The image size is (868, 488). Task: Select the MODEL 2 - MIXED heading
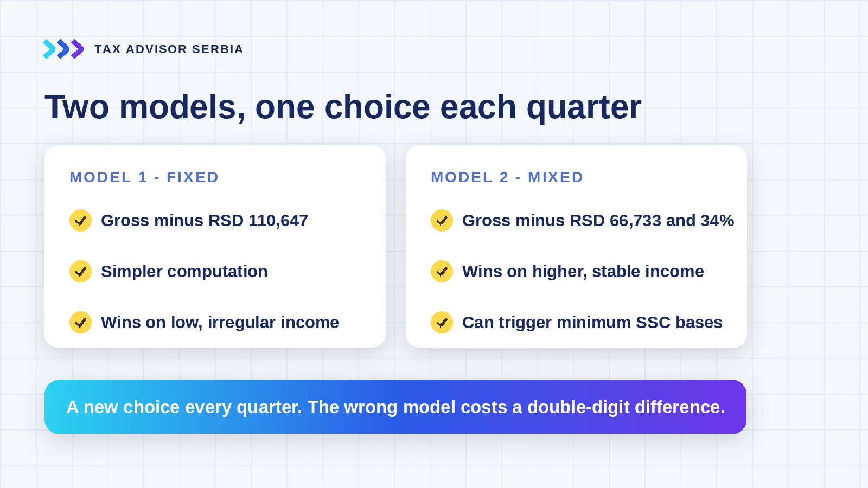[x=507, y=177]
